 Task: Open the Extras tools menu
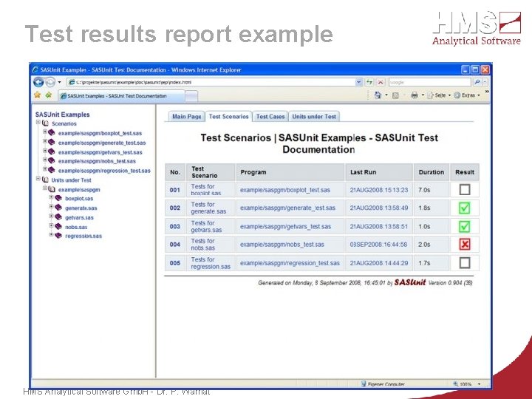click(x=467, y=95)
